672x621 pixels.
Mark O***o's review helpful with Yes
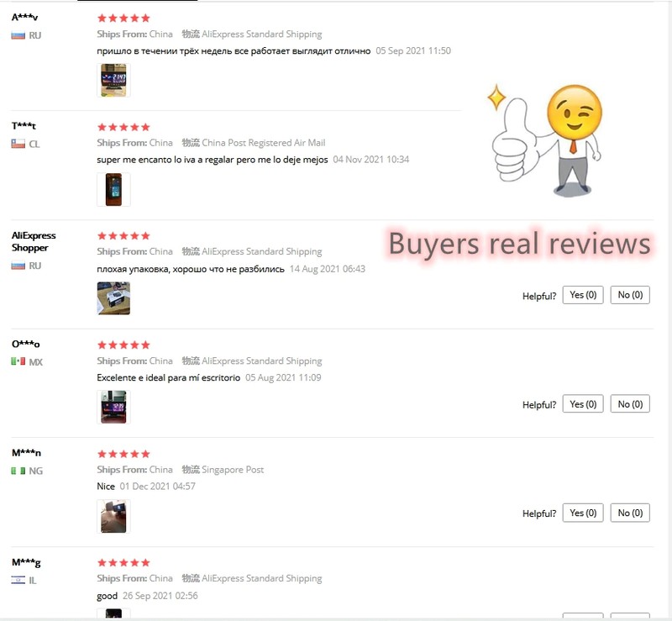pyautogui.click(x=583, y=404)
